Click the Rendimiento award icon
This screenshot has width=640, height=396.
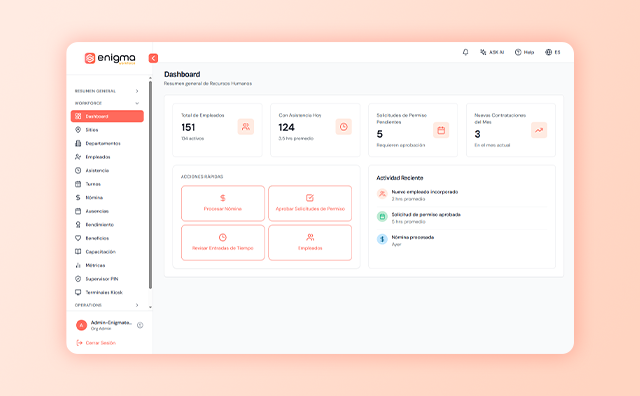(x=78, y=225)
